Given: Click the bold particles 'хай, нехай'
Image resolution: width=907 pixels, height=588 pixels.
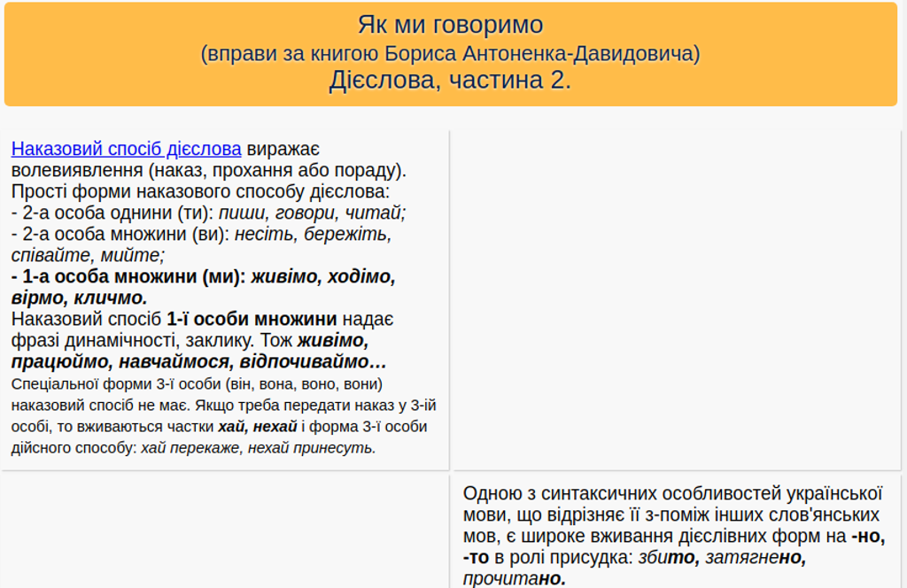Looking at the screenshot, I should [257, 427].
